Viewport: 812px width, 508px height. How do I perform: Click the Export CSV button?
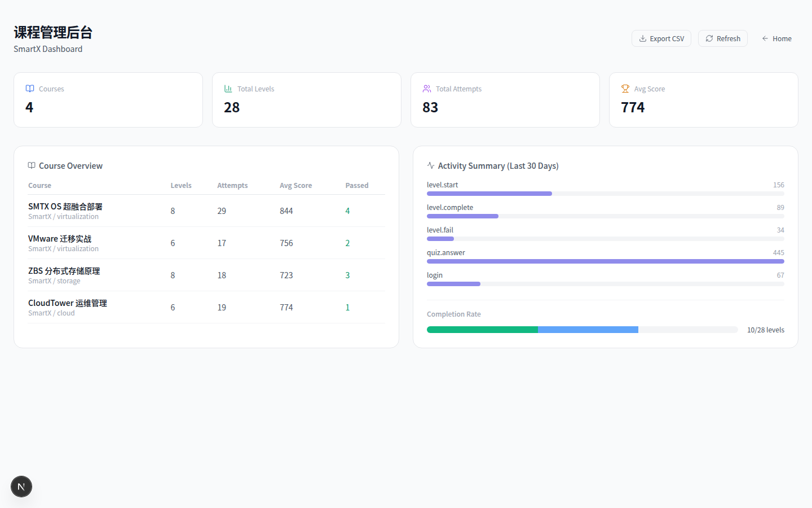pyautogui.click(x=661, y=38)
